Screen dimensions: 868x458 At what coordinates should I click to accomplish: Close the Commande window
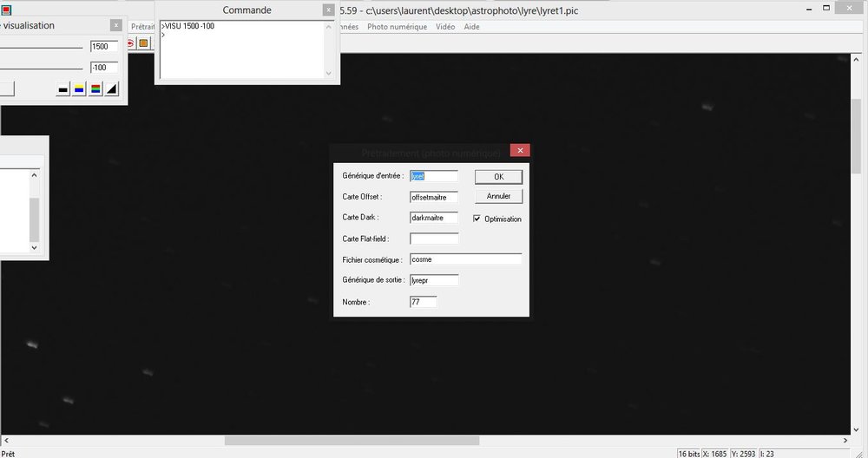328,10
